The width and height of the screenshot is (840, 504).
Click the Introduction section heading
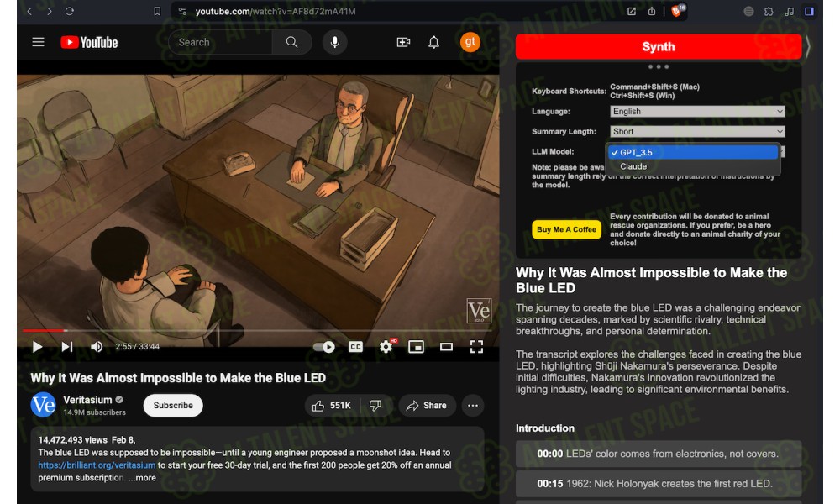545,428
